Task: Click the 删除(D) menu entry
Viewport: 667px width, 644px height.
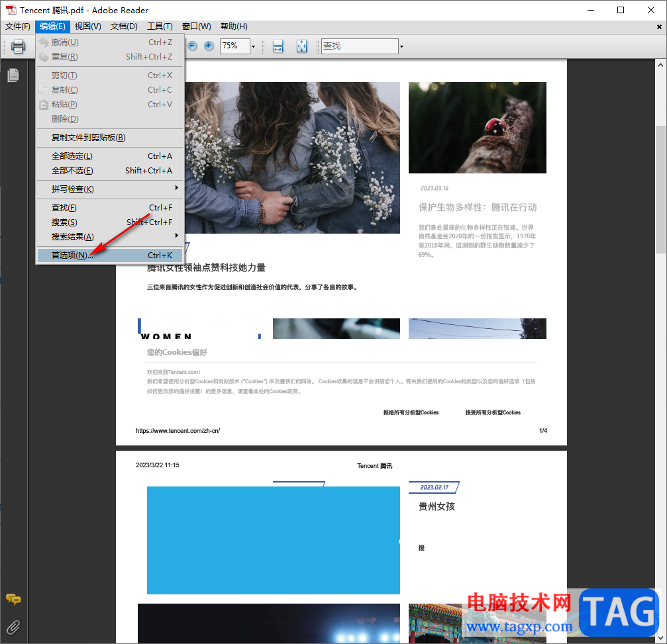Action: point(110,118)
